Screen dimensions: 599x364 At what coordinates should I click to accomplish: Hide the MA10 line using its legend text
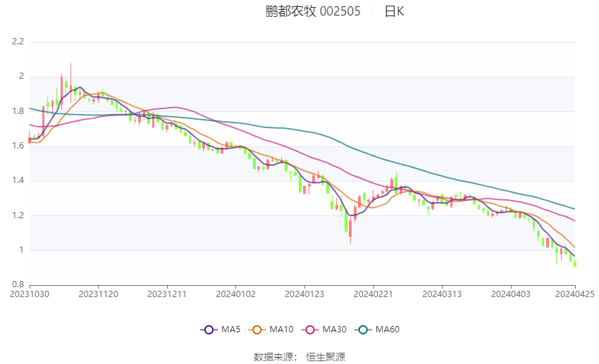tap(283, 330)
